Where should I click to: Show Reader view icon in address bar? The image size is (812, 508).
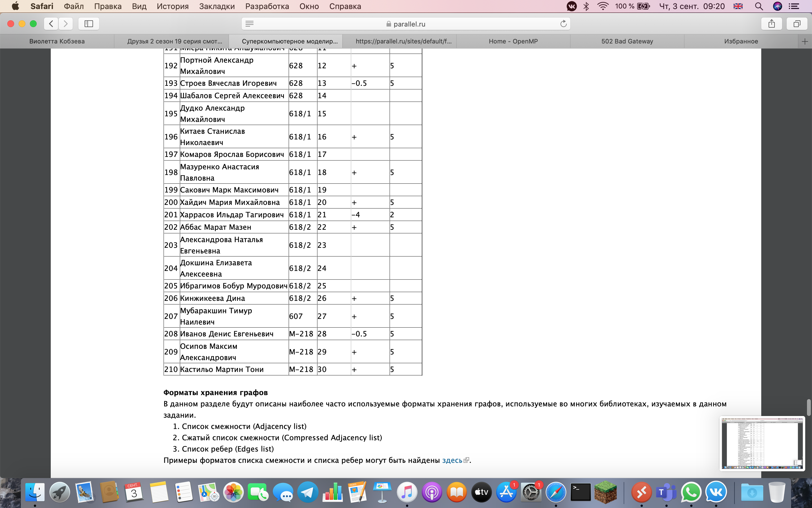[249, 23]
